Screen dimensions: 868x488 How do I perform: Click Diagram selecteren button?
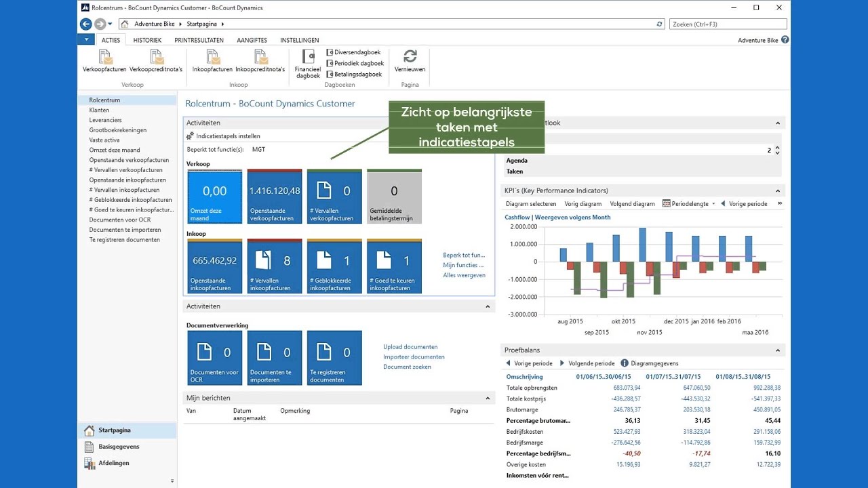coord(531,204)
